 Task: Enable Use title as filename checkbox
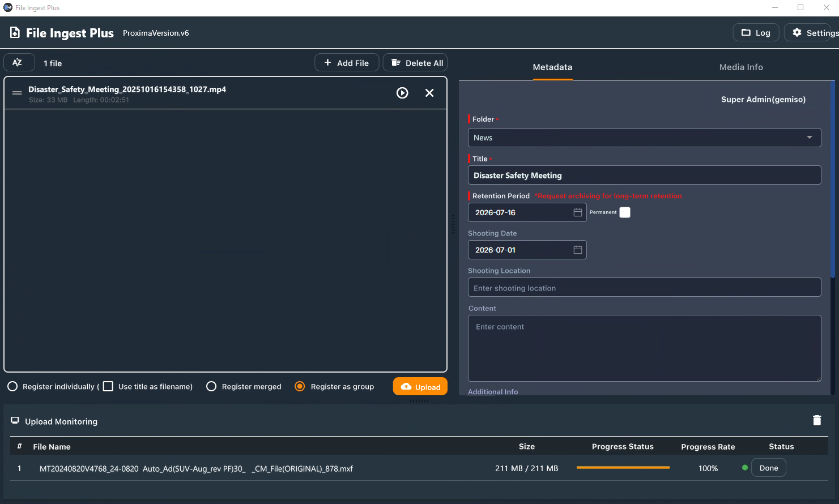click(108, 386)
